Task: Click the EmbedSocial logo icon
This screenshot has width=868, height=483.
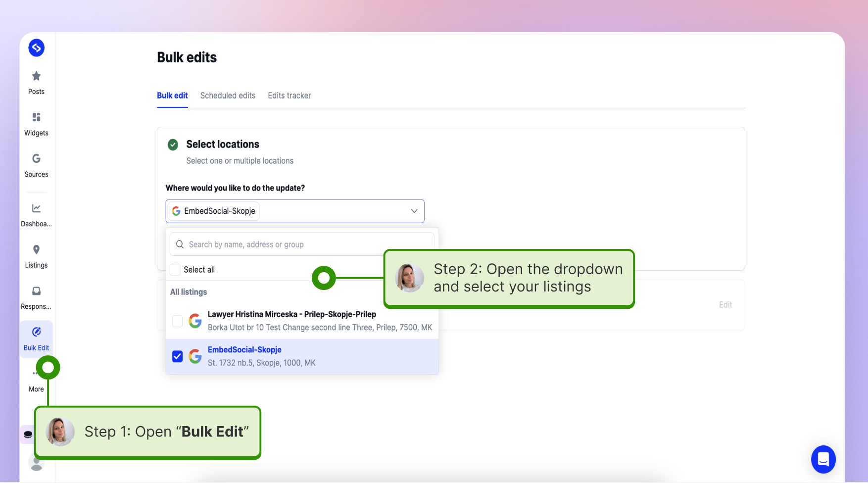Action: click(x=37, y=48)
